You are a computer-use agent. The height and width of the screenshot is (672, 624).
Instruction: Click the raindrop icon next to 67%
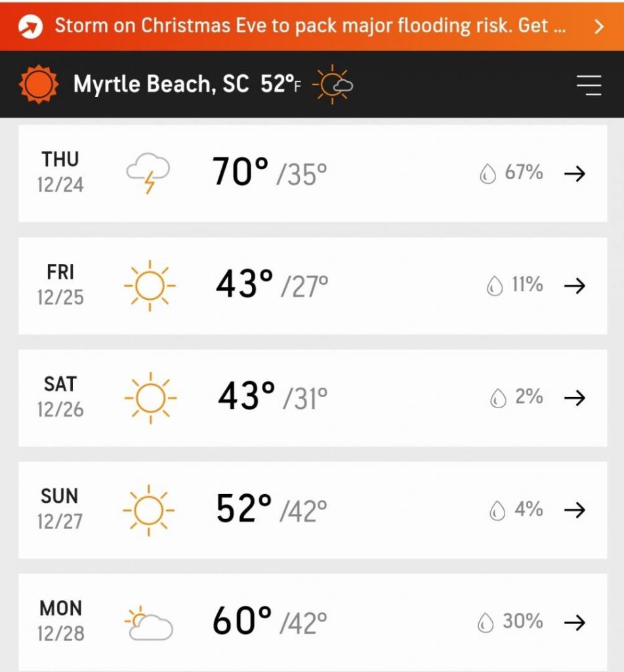coord(488,174)
